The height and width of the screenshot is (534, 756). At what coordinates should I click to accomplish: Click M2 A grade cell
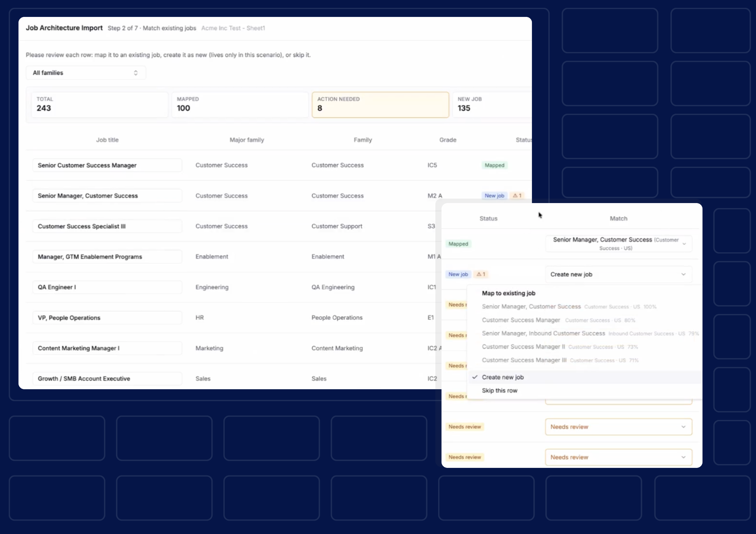click(435, 196)
